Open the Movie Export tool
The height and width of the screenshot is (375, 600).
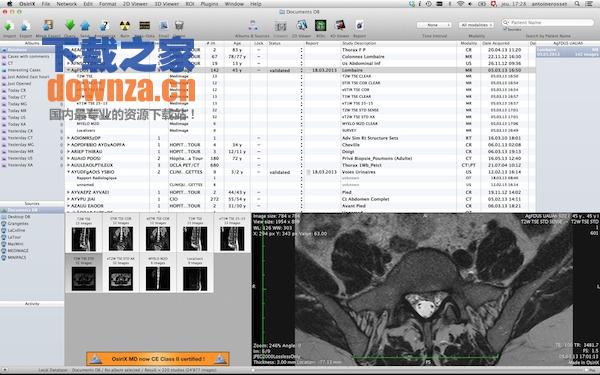pos(47,26)
